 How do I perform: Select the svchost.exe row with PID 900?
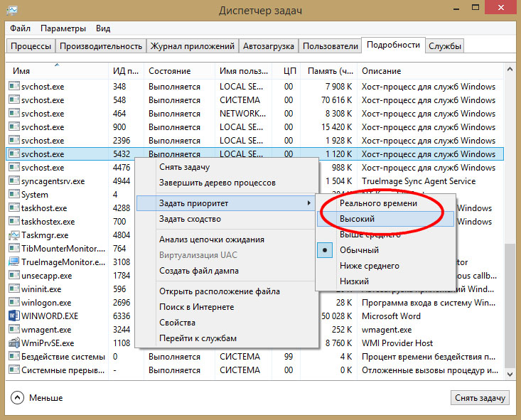click(x=255, y=127)
